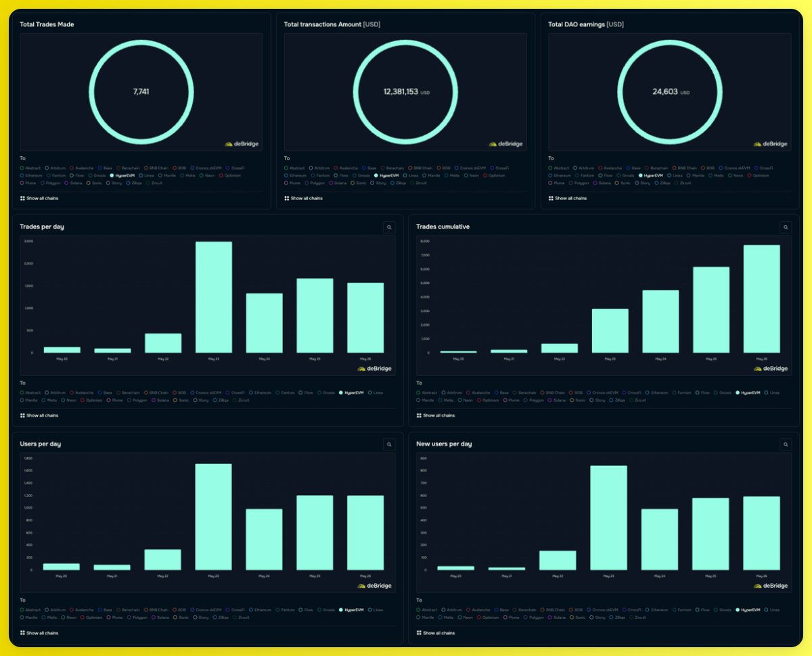
Task: Toggle HyperEVM chain in Total DAO earnings legend
Action: (x=651, y=175)
